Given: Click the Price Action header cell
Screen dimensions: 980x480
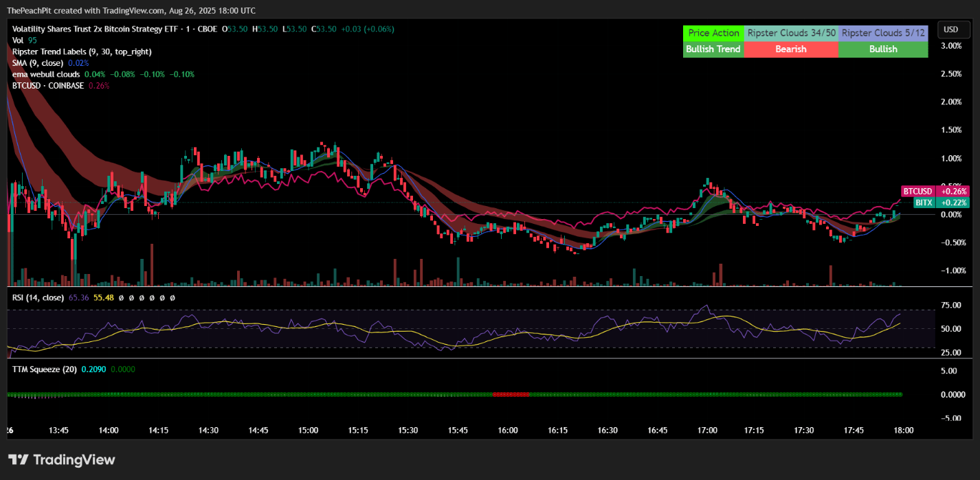Looking at the screenshot, I should pyautogui.click(x=713, y=33).
